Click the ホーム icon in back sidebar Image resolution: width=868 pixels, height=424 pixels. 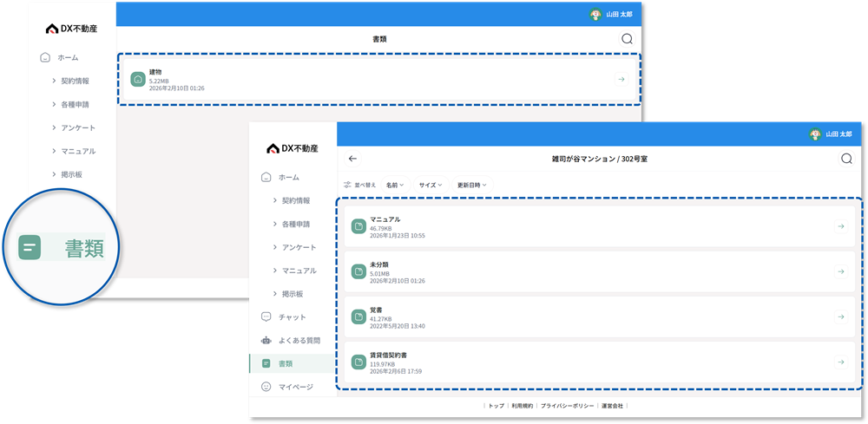pyautogui.click(x=45, y=57)
